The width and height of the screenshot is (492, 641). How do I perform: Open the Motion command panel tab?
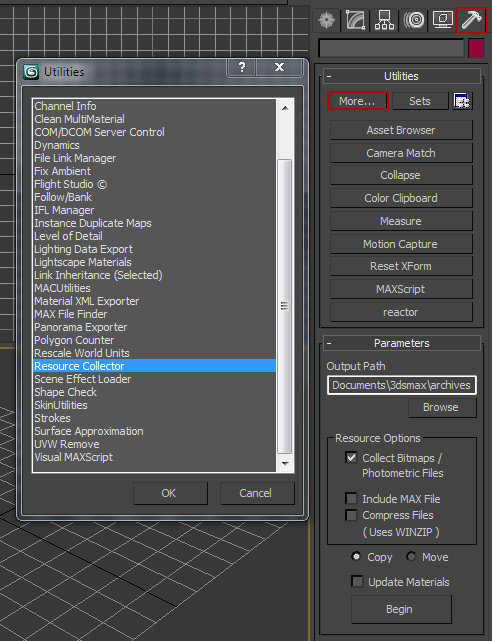pyautogui.click(x=414, y=20)
